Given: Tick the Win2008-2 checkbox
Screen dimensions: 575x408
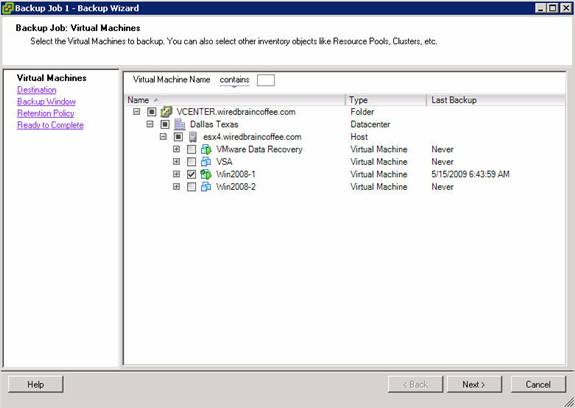Looking at the screenshot, I should click(191, 187).
